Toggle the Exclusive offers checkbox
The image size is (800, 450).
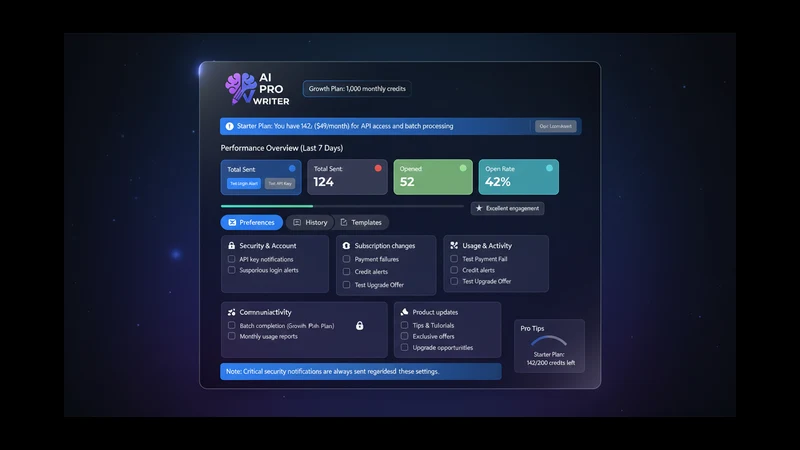click(405, 336)
